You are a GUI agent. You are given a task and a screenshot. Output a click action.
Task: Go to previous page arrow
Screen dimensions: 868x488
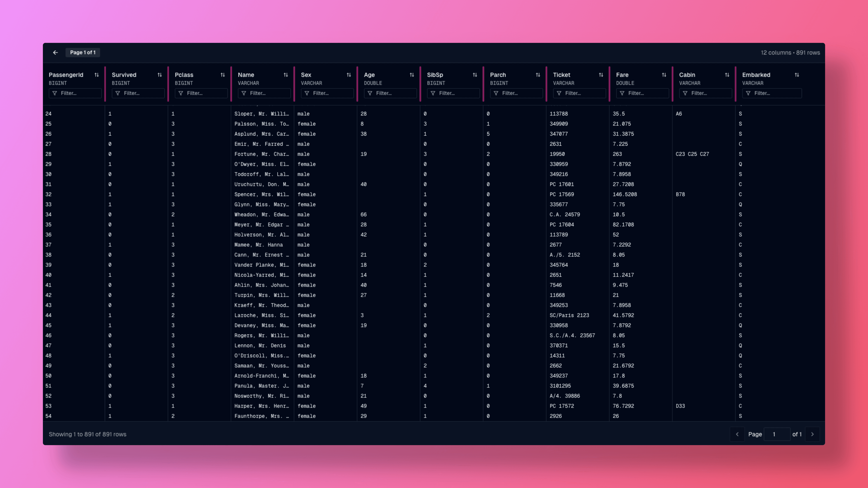(737, 434)
